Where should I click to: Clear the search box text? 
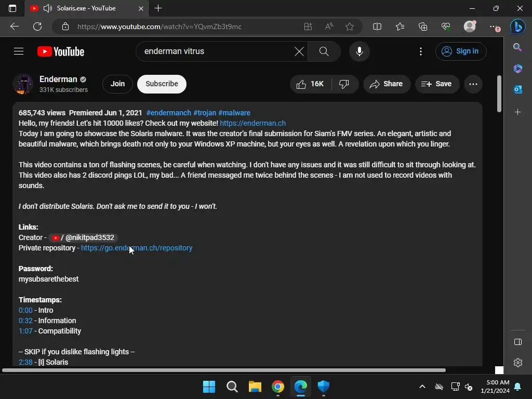click(299, 51)
